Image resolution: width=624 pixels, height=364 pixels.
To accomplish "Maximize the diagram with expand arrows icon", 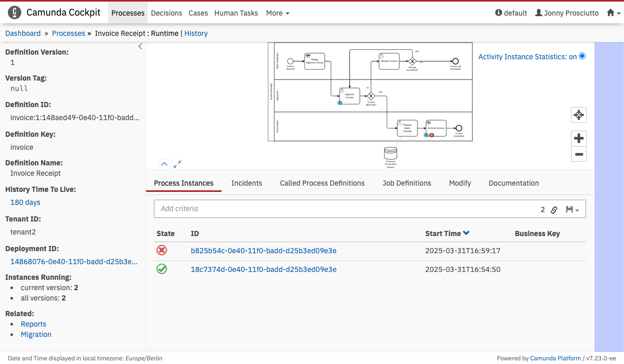I will (x=177, y=164).
